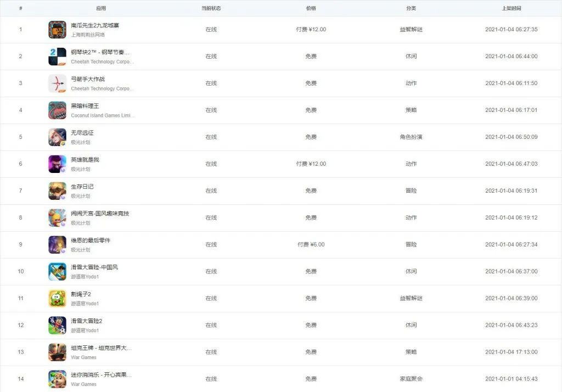Open the 闹闹天宫-国风趣味竞技 app title link
This screenshot has width=562, height=392.
(x=100, y=214)
